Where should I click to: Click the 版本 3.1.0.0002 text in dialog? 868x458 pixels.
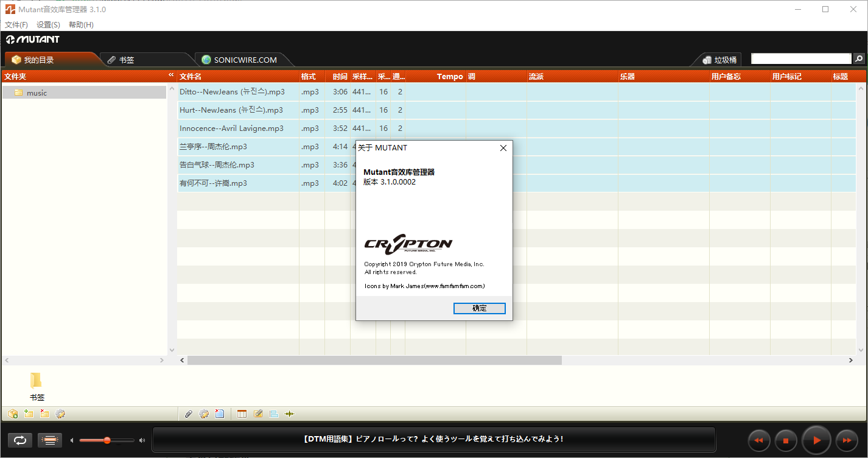coord(390,181)
